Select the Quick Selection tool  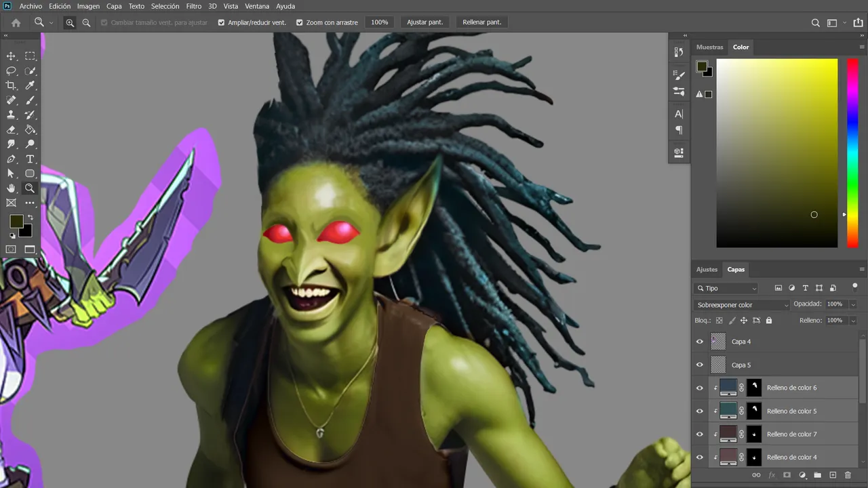[x=30, y=71]
